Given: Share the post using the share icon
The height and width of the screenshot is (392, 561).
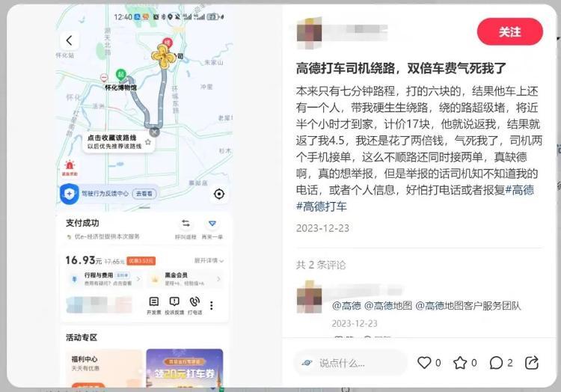Looking at the screenshot, I should pyautogui.click(x=532, y=363).
